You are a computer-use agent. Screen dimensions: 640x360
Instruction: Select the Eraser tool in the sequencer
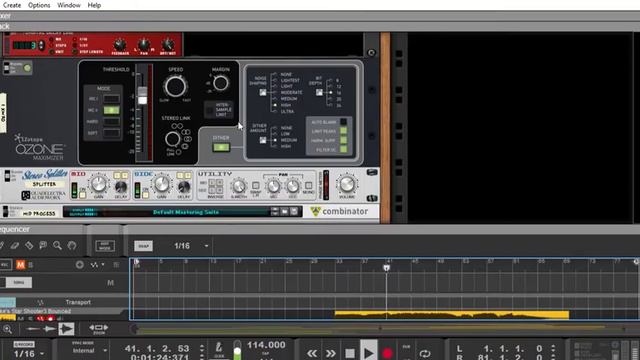pyautogui.click(x=15, y=245)
